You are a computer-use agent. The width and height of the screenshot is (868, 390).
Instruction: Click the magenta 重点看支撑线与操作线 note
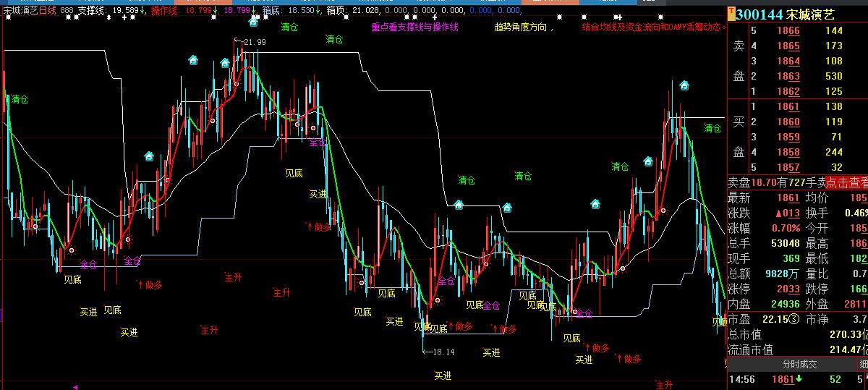point(415,27)
